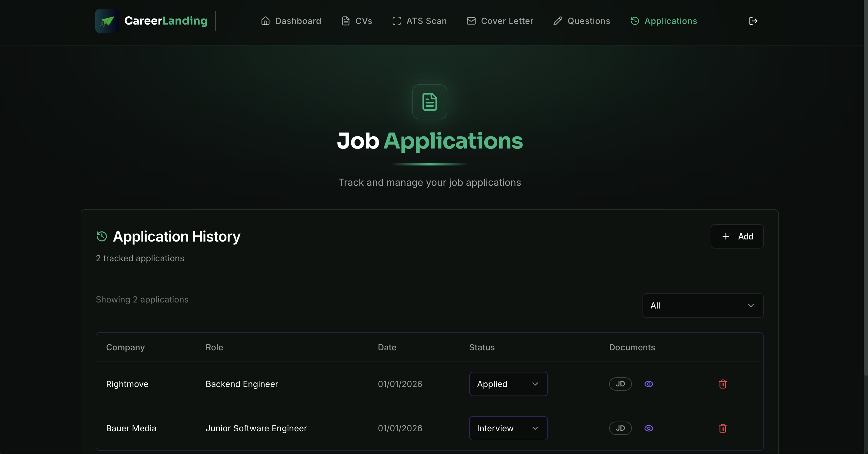Image resolution: width=868 pixels, height=454 pixels.
Task: Click the 'Showing 2 applications' text
Action: [142, 299]
